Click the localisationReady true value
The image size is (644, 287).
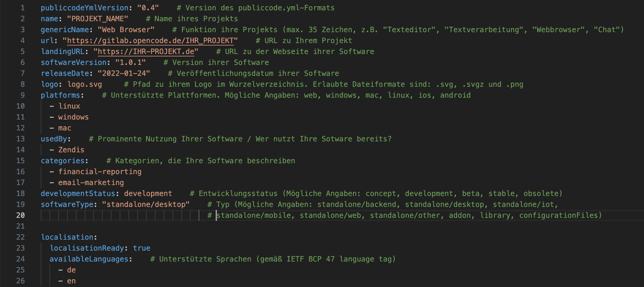[142, 248]
